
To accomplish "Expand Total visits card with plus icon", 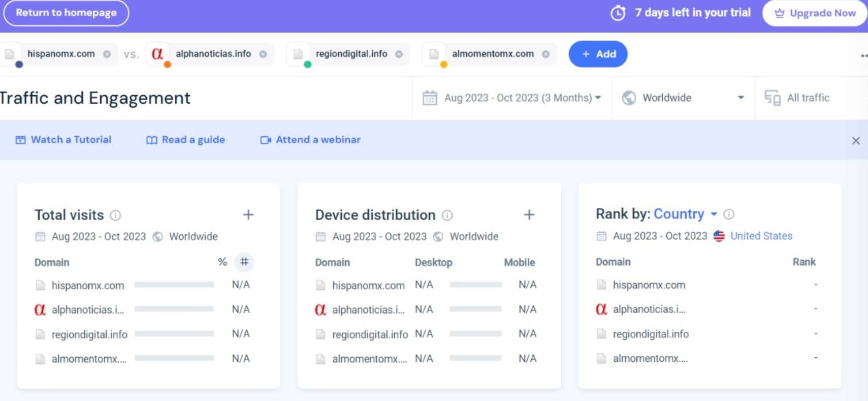I will (248, 215).
